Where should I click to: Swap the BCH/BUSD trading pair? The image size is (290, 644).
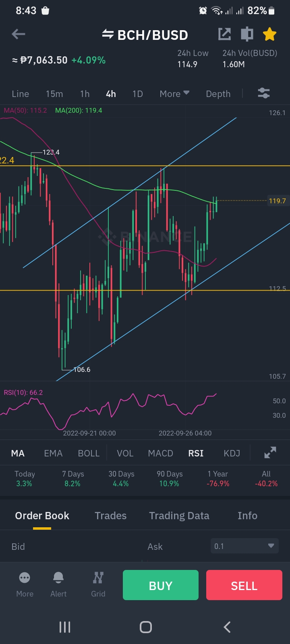[108, 35]
